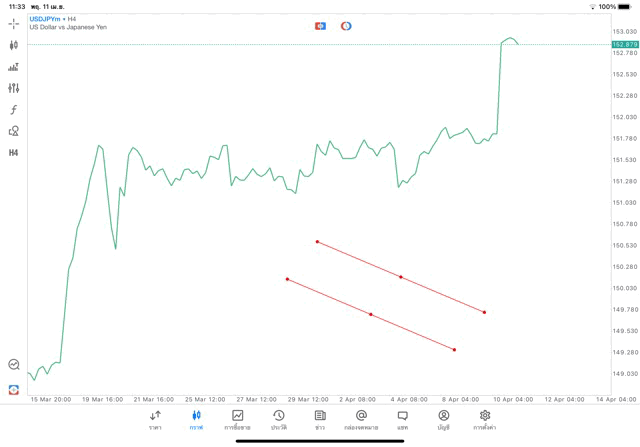Click the flag icon above the chart

coord(320,26)
